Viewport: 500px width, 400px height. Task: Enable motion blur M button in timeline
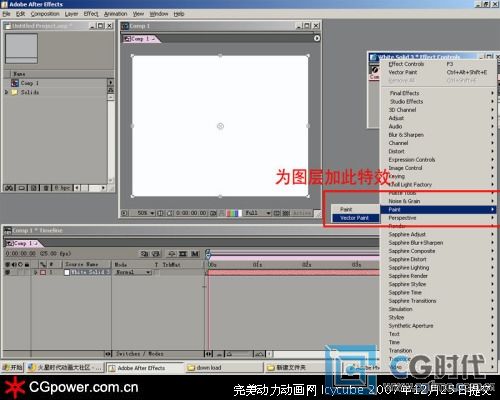[195, 254]
